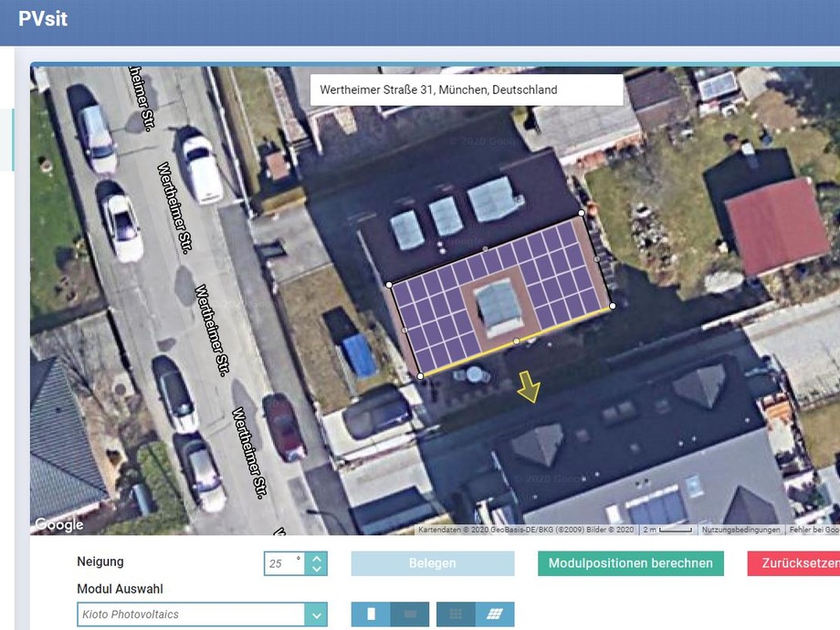The image size is (840, 630).
Task: Select landscape module orientation icon
Action: [x=410, y=614]
